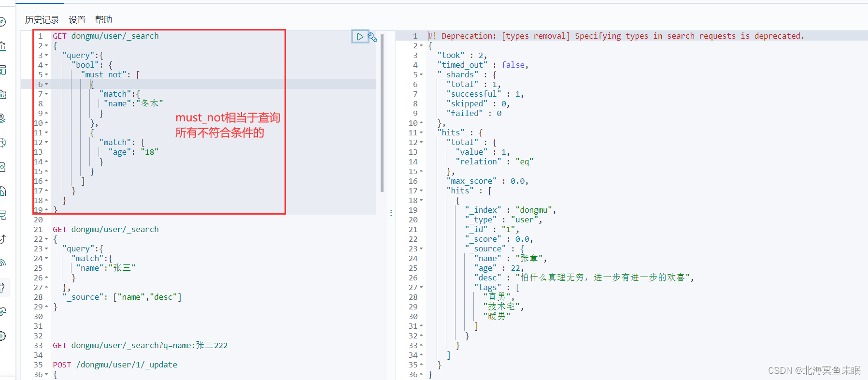
Task: Click tag "技术宅" in response
Action: coord(503,307)
